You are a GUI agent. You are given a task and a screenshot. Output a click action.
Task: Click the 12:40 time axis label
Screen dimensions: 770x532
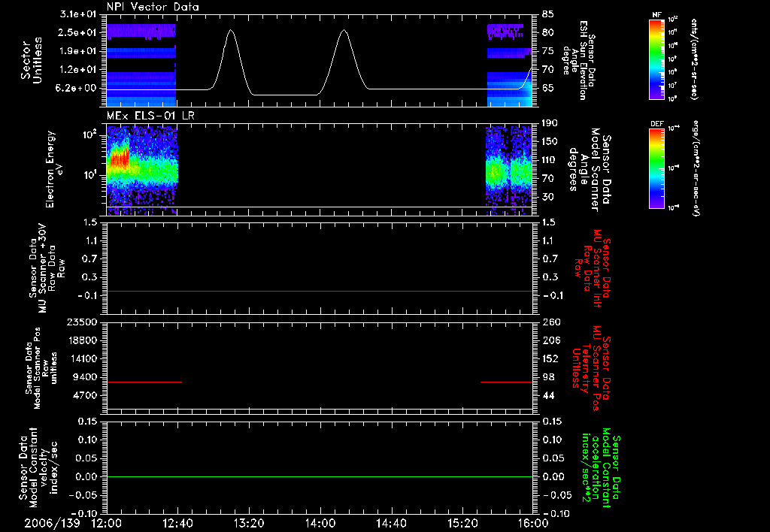(x=177, y=523)
